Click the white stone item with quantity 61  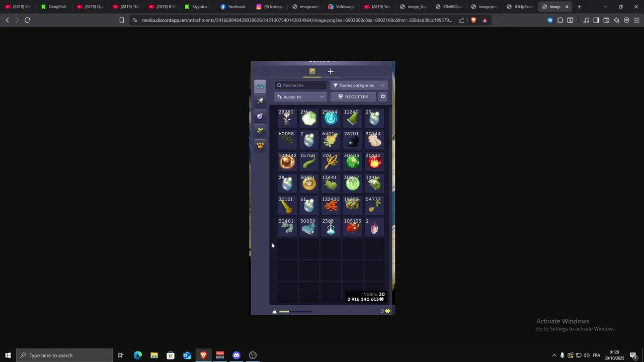click(309, 205)
